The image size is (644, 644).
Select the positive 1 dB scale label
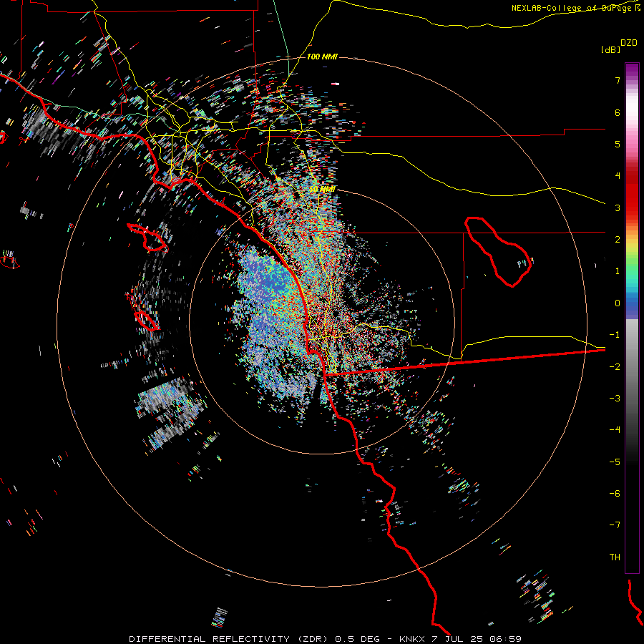tap(618, 271)
